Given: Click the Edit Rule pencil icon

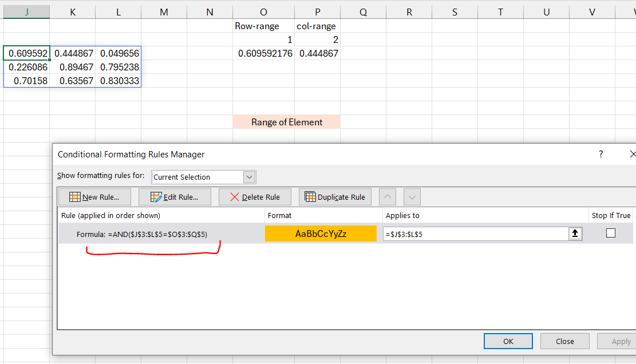Looking at the screenshot, I should [156, 197].
